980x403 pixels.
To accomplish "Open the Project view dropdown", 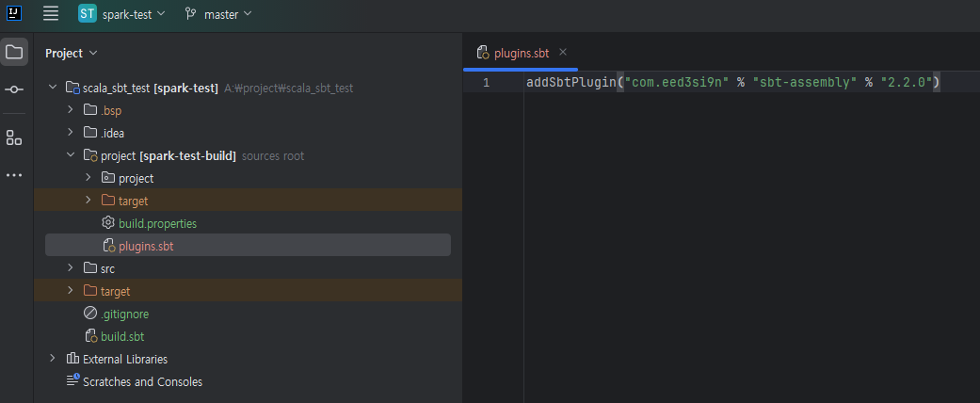I will 72,53.
